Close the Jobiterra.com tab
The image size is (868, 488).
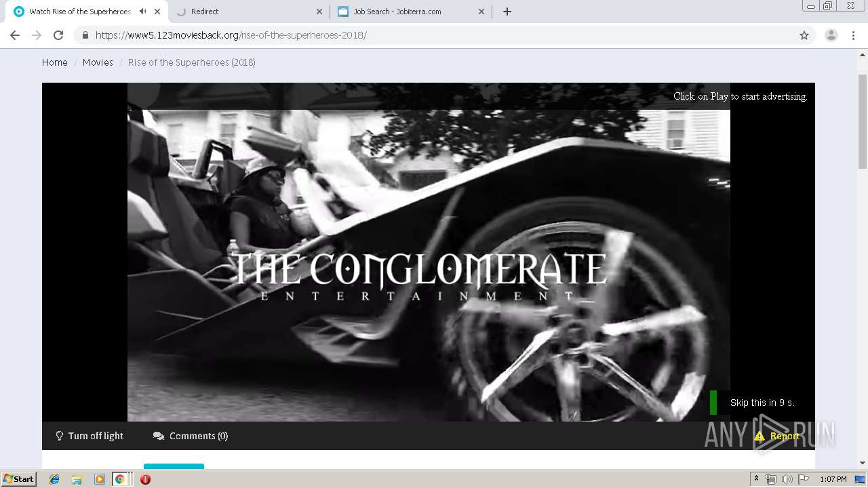tap(481, 12)
